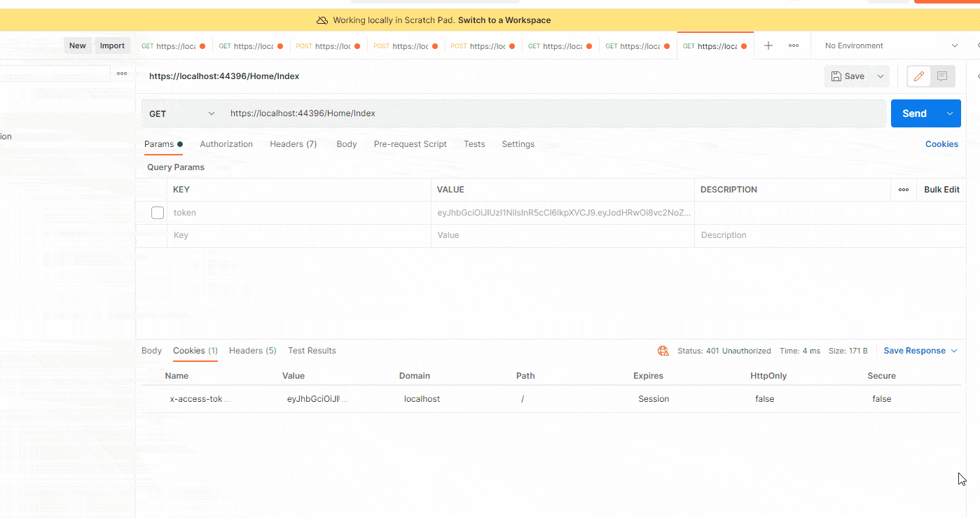Save the request with Save button
Viewport: 980px width, 518px height.
pyautogui.click(x=848, y=76)
